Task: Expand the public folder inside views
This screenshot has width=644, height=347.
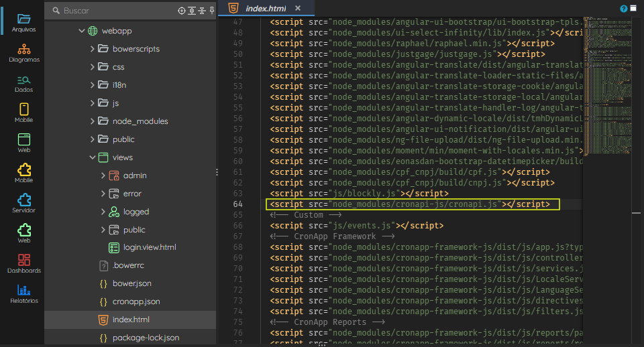Action: [x=103, y=230]
